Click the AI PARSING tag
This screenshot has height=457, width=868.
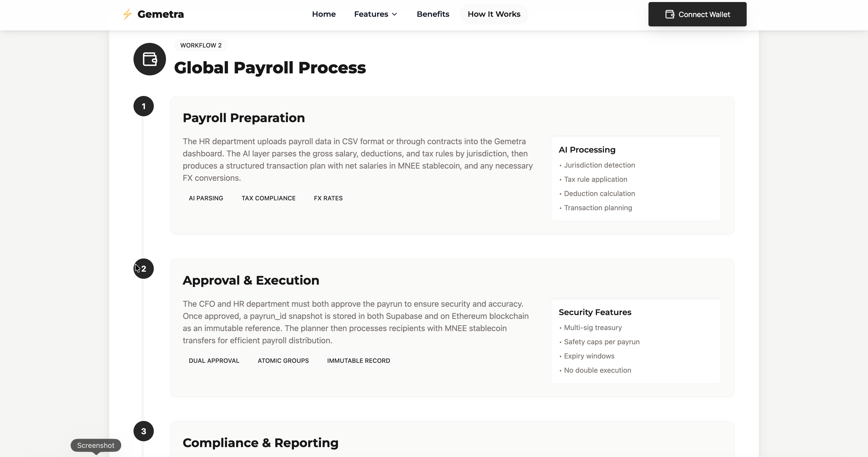click(x=206, y=198)
